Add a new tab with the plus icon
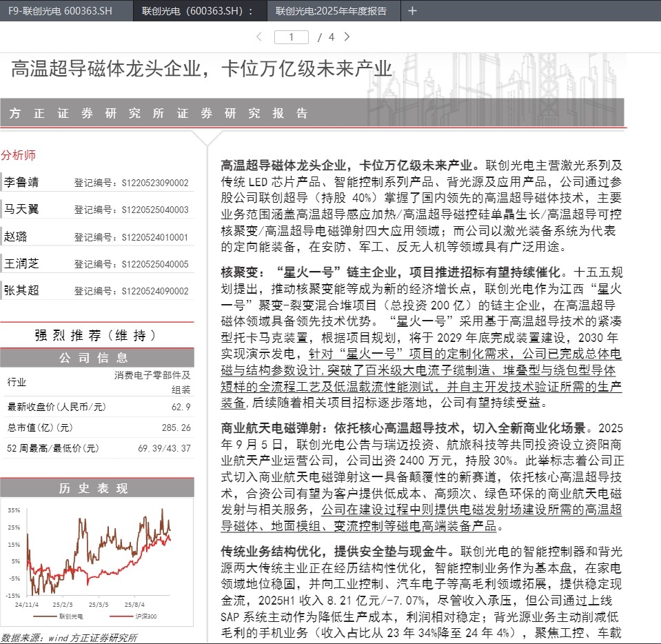Image resolution: width=661 pixels, height=644 pixels. 412,11
